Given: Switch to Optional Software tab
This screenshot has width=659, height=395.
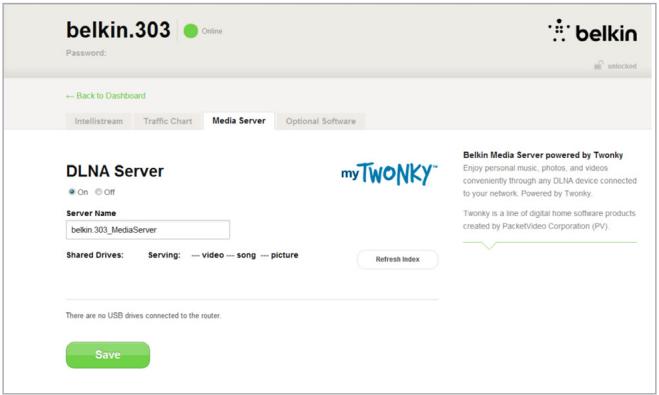Looking at the screenshot, I should click(x=321, y=121).
